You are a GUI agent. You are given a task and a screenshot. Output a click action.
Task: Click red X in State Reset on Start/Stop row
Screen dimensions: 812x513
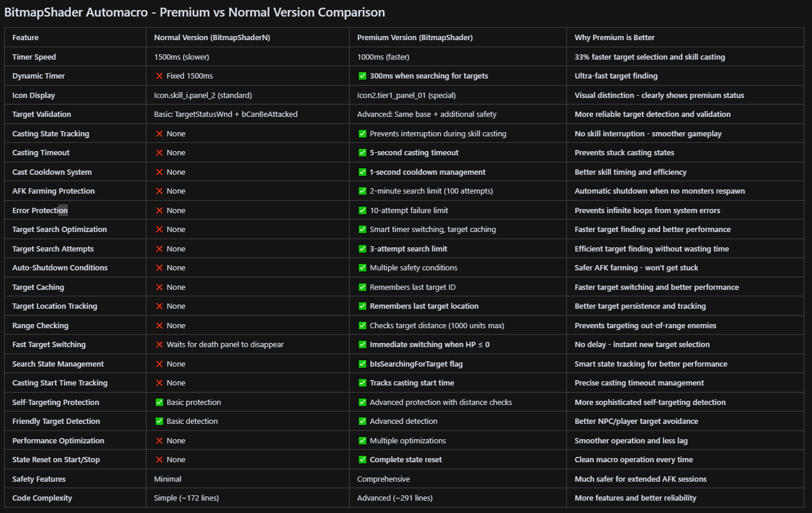(x=159, y=460)
